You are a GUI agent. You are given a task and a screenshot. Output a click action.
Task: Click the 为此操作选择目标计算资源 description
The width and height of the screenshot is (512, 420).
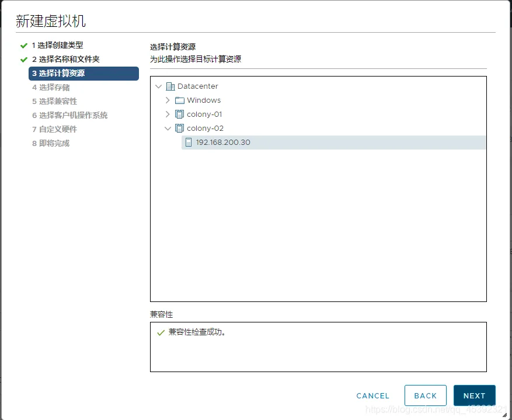pyautogui.click(x=196, y=60)
